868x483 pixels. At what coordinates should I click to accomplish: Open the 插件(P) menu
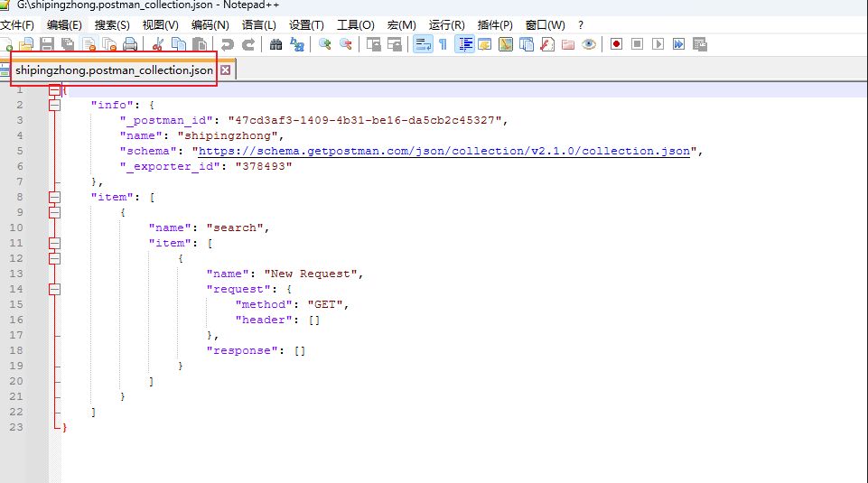click(495, 24)
